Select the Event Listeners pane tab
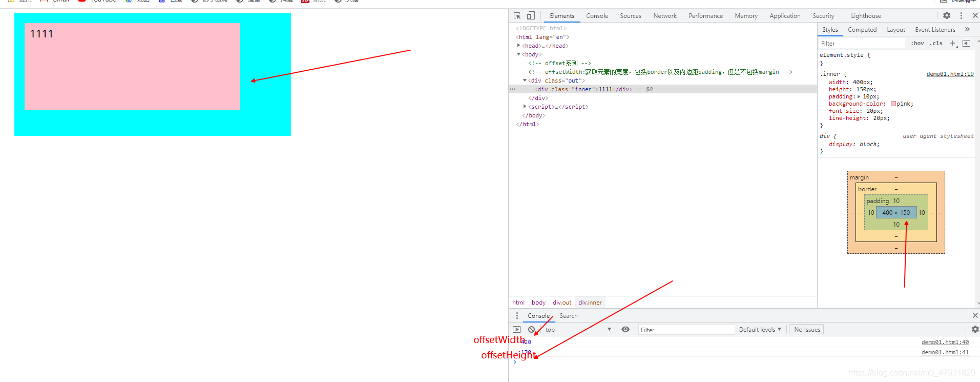 coord(935,30)
